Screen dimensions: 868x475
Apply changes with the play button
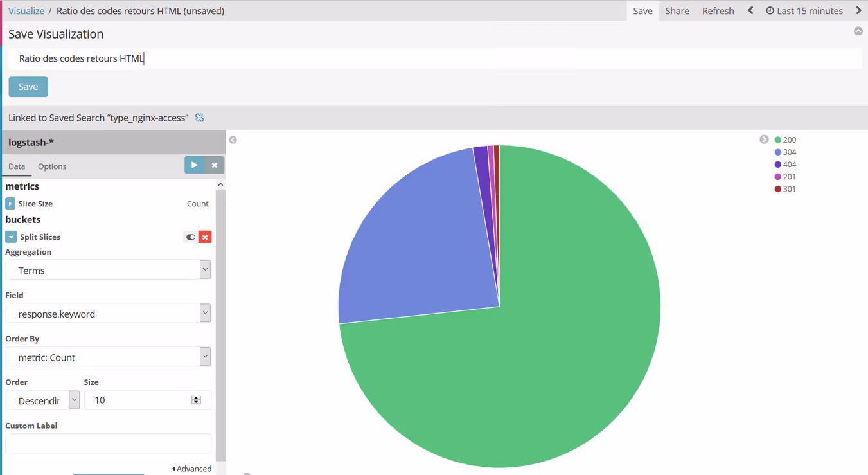point(194,165)
